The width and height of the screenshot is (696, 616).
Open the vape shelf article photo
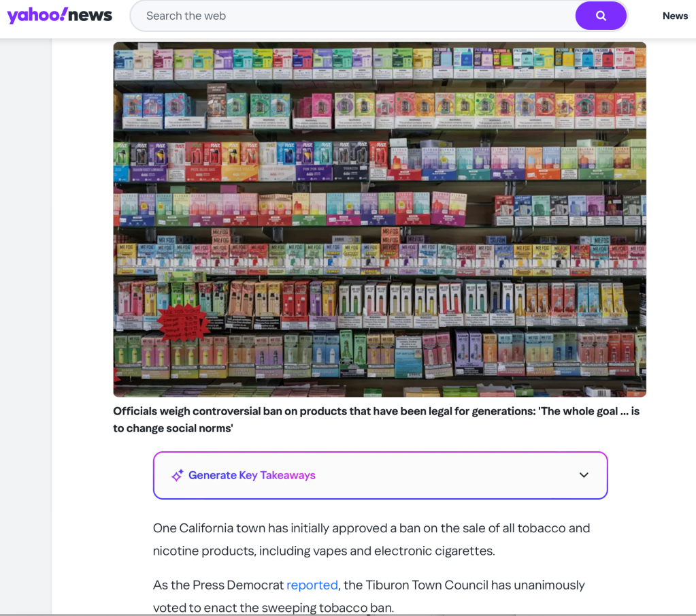click(x=380, y=219)
